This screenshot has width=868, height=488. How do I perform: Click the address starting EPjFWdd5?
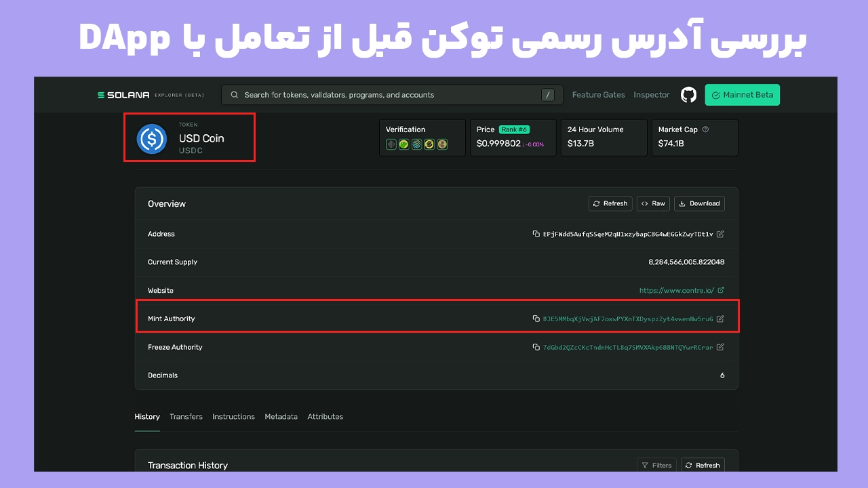(627, 234)
